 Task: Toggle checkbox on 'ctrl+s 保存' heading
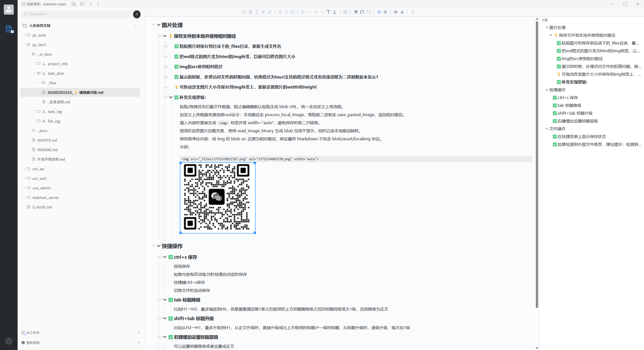pyautogui.click(x=171, y=257)
